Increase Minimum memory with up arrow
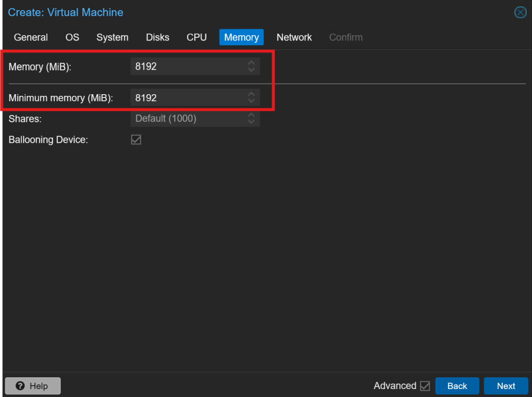Screen dimensions: 532x397 tap(251, 94)
